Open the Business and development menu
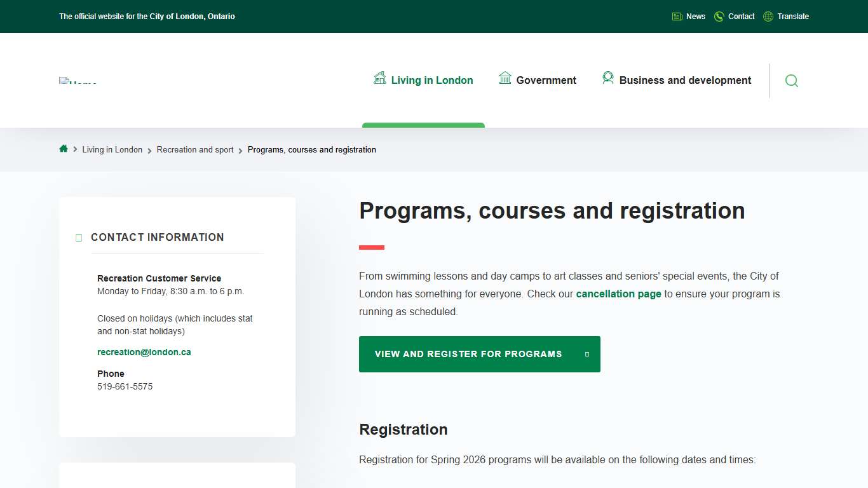 [x=685, y=80]
